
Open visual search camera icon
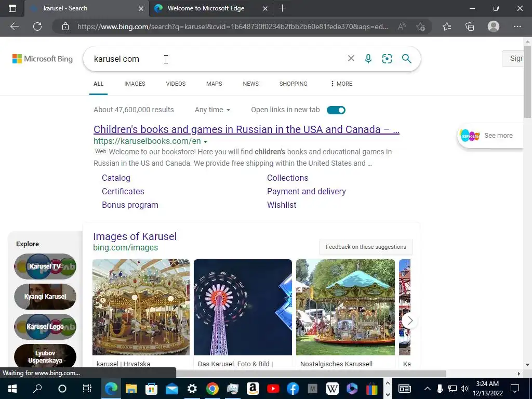[x=387, y=59]
